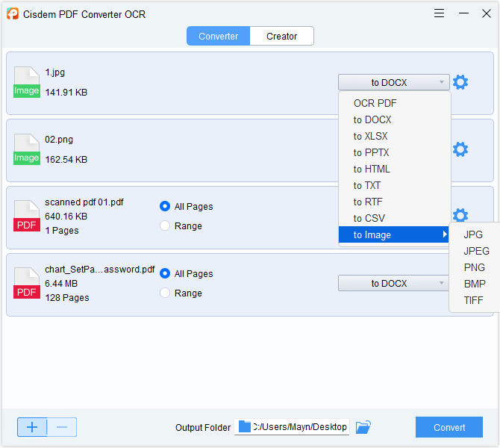The height and width of the screenshot is (448, 500).
Task: Click the 02.png Image file icon
Action: tap(27, 149)
